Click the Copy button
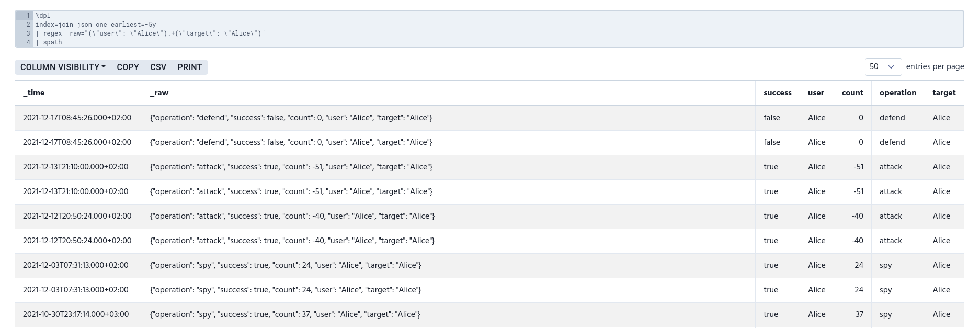This screenshot has width=980, height=328. click(128, 67)
